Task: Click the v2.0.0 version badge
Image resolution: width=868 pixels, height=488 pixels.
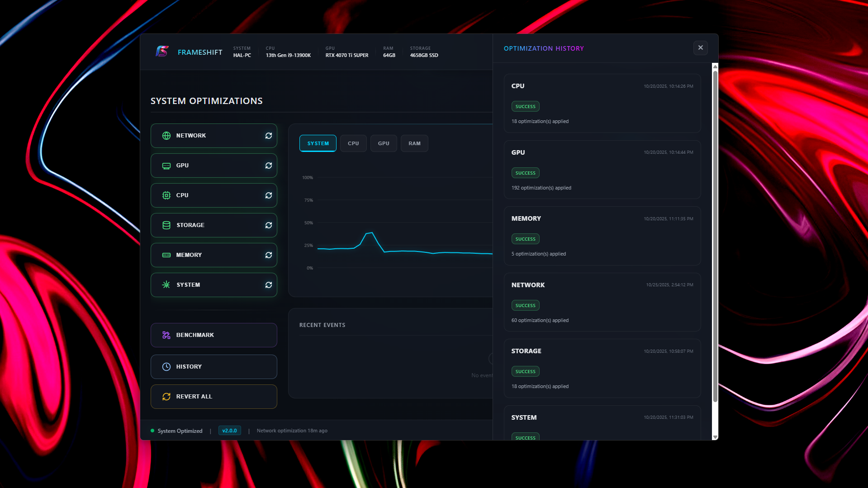Action: coord(229,430)
